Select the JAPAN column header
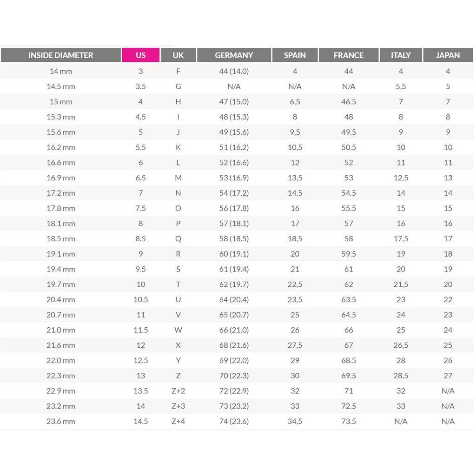The width and height of the screenshot is (476, 476). [x=448, y=55]
